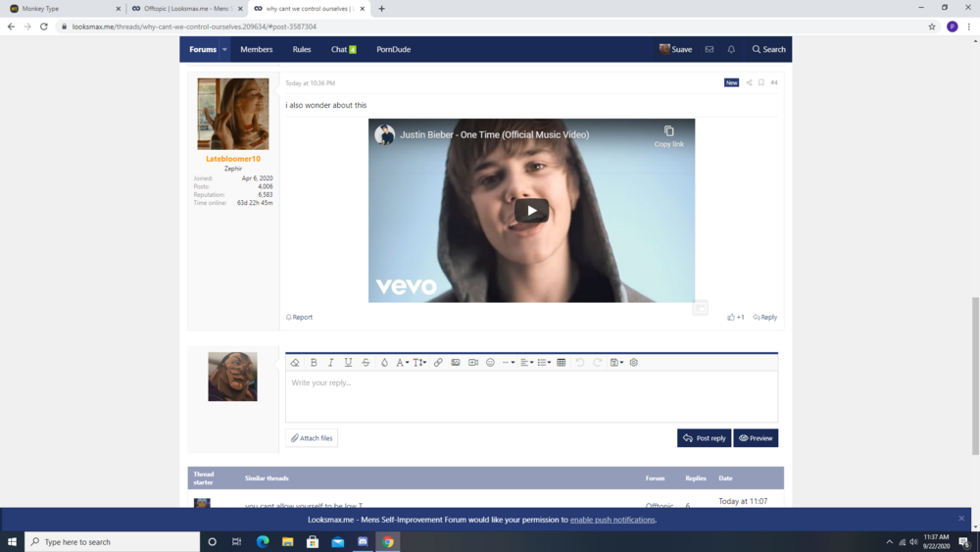
Task: Open the alerts bell icon
Action: tap(731, 49)
